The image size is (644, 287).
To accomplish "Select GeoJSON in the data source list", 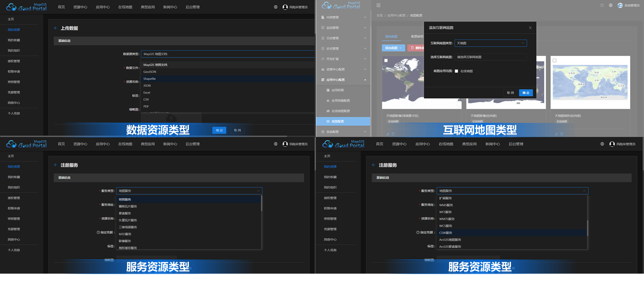I will (228, 72).
